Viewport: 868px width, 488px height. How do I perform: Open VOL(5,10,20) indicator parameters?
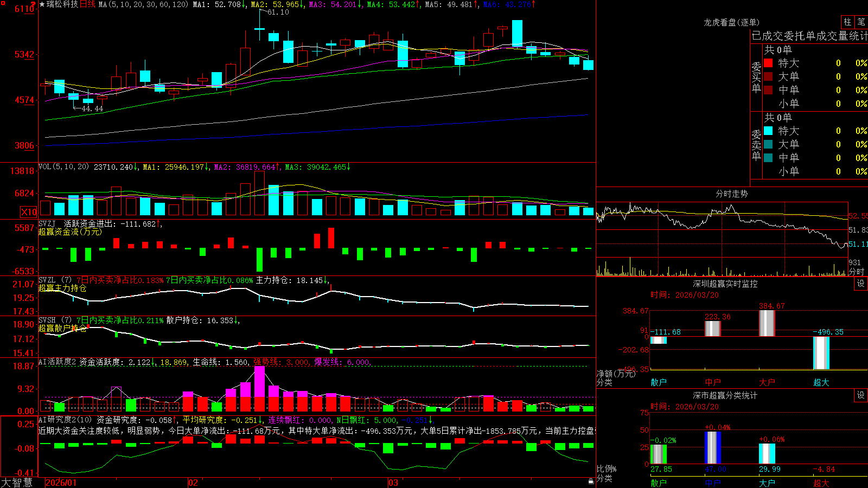click(63, 167)
